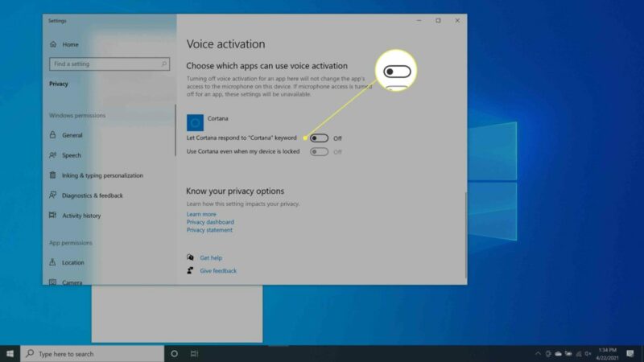This screenshot has height=362, width=644.
Task: Open Task View on the taskbar
Action: 194,353
